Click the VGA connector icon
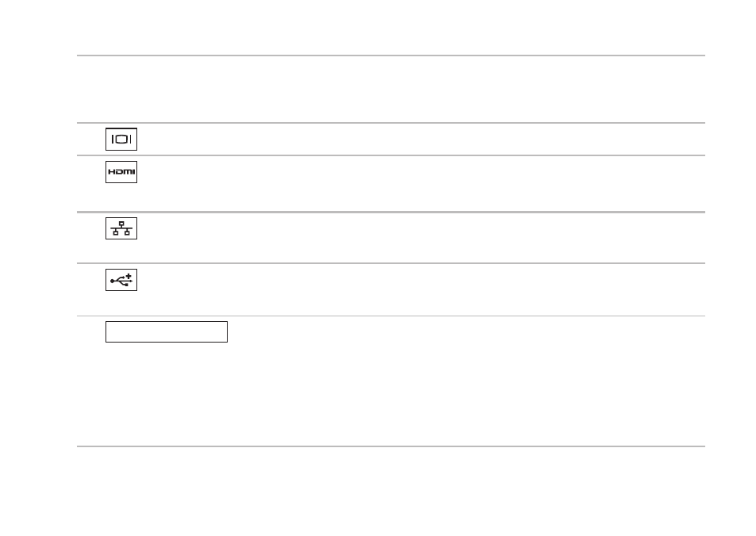 [x=121, y=140]
